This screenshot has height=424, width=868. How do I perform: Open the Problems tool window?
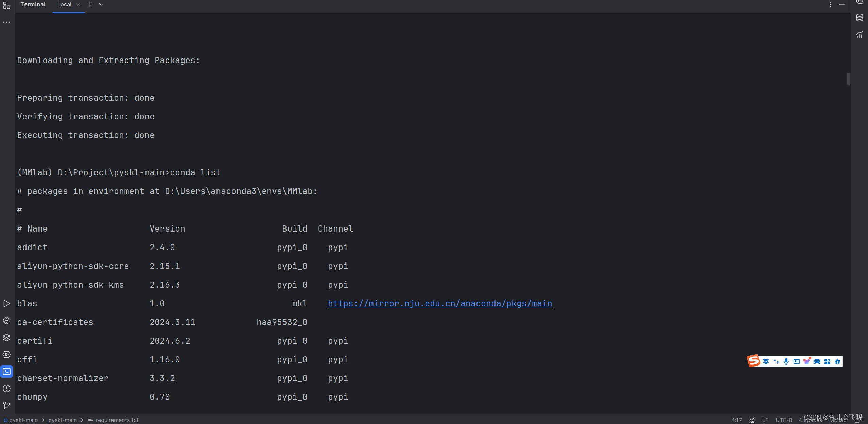pyautogui.click(x=7, y=388)
